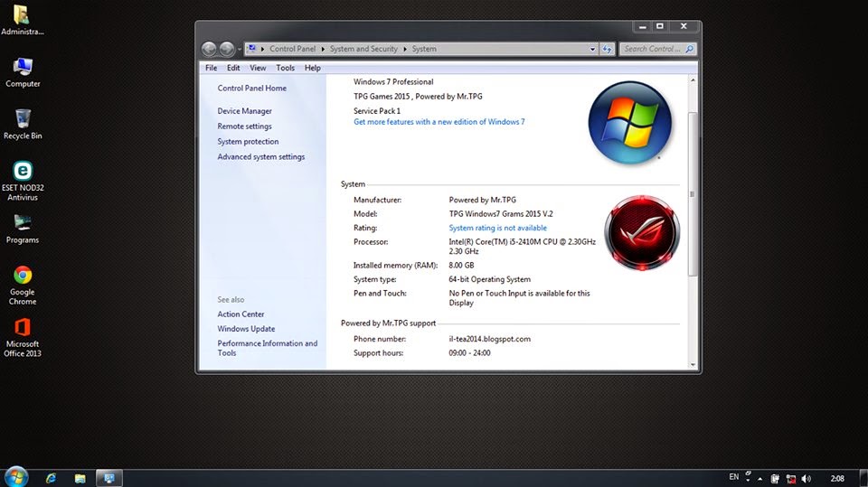The width and height of the screenshot is (868, 487).
Task: Click the Back navigation arrow
Action: tap(209, 50)
